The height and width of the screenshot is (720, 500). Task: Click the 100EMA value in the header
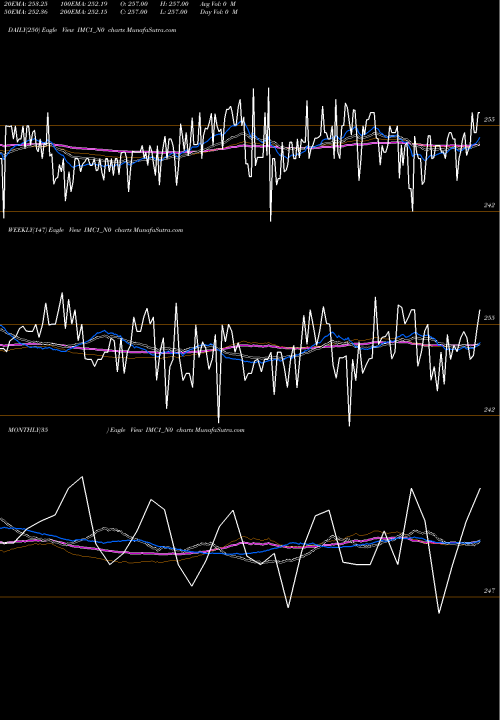84,4
